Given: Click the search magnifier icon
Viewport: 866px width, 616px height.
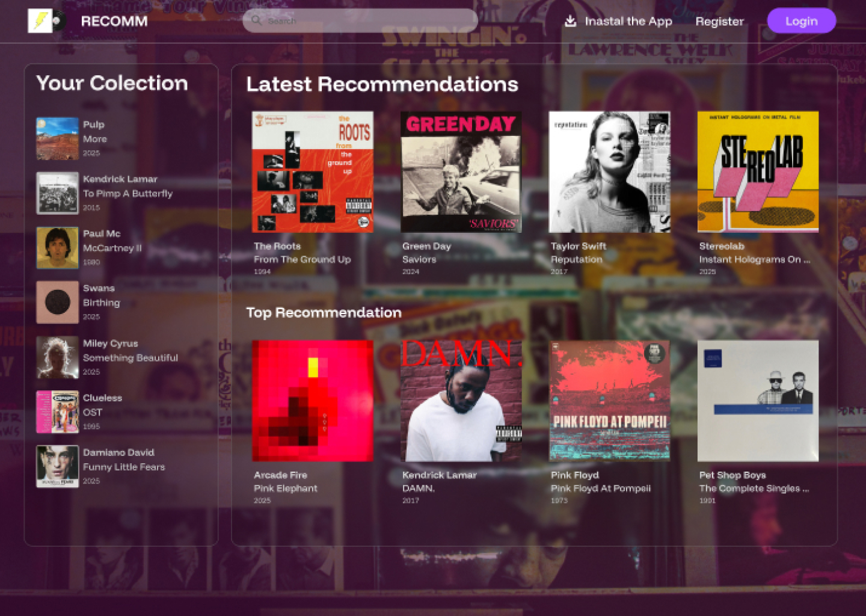Looking at the screenshot, I should [256, 20].
